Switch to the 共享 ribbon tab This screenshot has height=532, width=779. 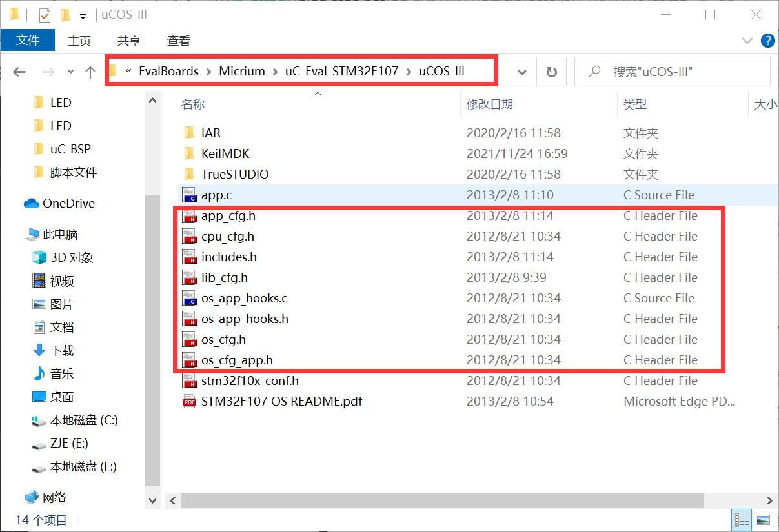click(129, 41)
